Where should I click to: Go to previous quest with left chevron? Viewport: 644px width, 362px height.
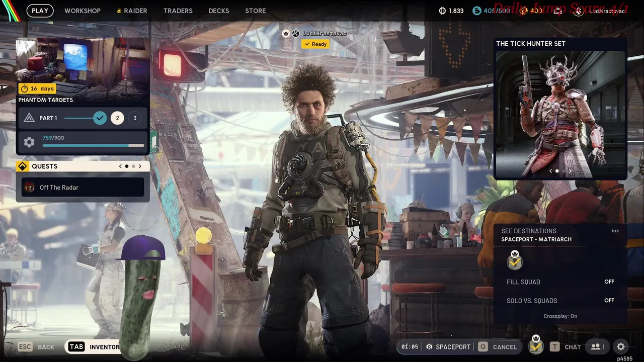(x=120, y=166)
